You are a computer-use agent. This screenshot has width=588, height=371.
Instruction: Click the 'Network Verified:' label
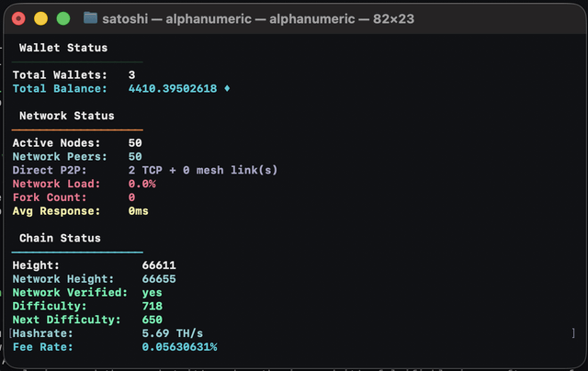tap(70, 293)
